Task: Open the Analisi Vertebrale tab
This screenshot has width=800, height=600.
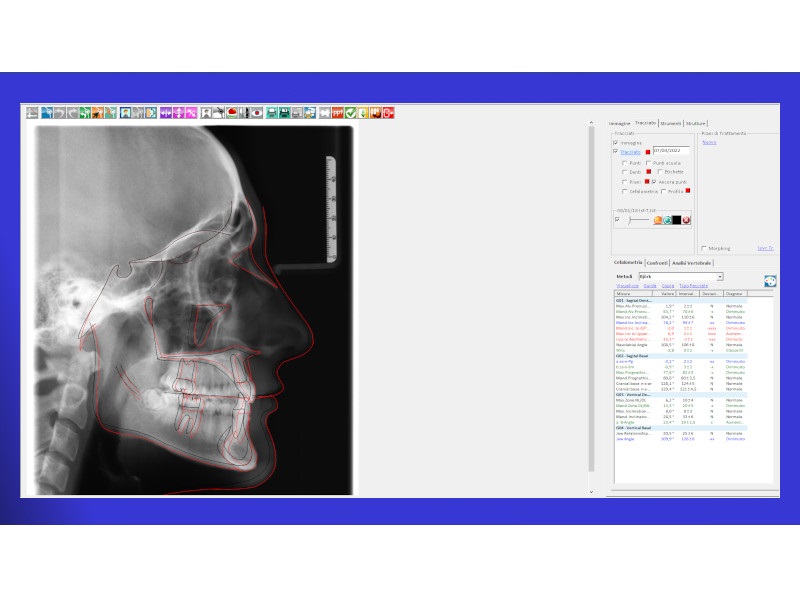Action: click(691, 263)
